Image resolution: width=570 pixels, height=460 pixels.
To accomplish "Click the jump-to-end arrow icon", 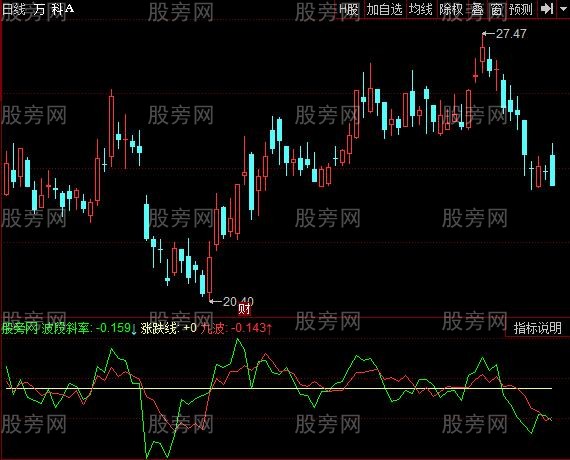I will (x=547, y=9).
